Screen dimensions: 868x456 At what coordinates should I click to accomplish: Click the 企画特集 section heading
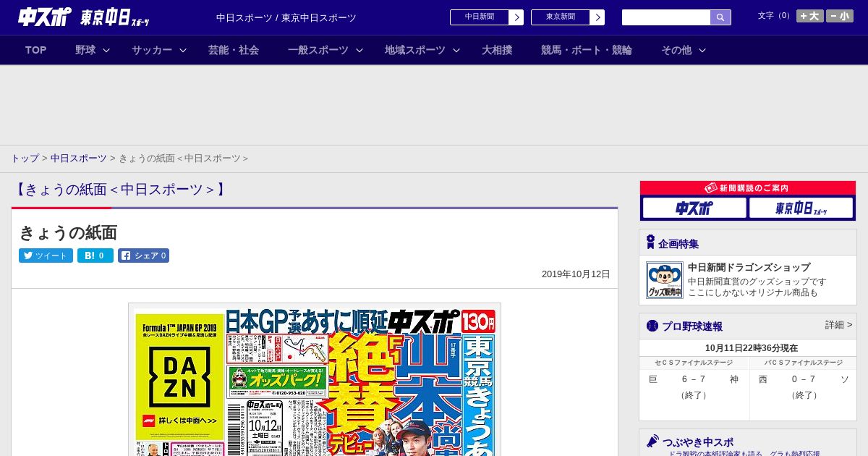tap(678, 244)
